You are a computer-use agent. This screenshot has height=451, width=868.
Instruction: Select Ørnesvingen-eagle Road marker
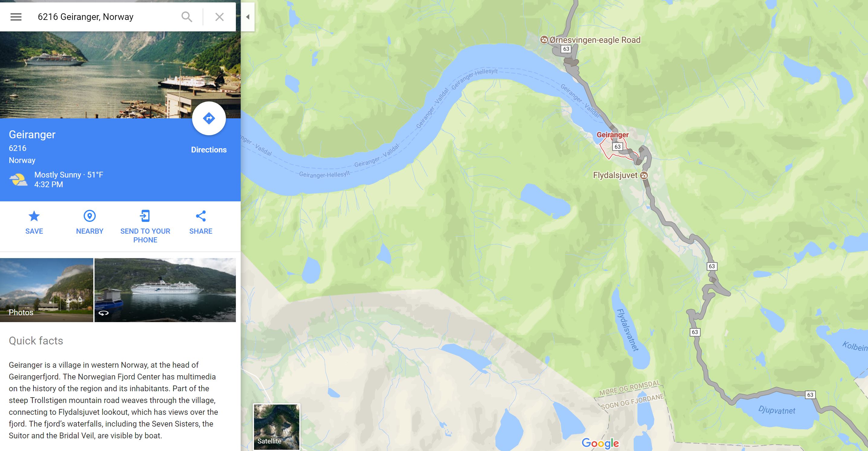pos(544,40)
